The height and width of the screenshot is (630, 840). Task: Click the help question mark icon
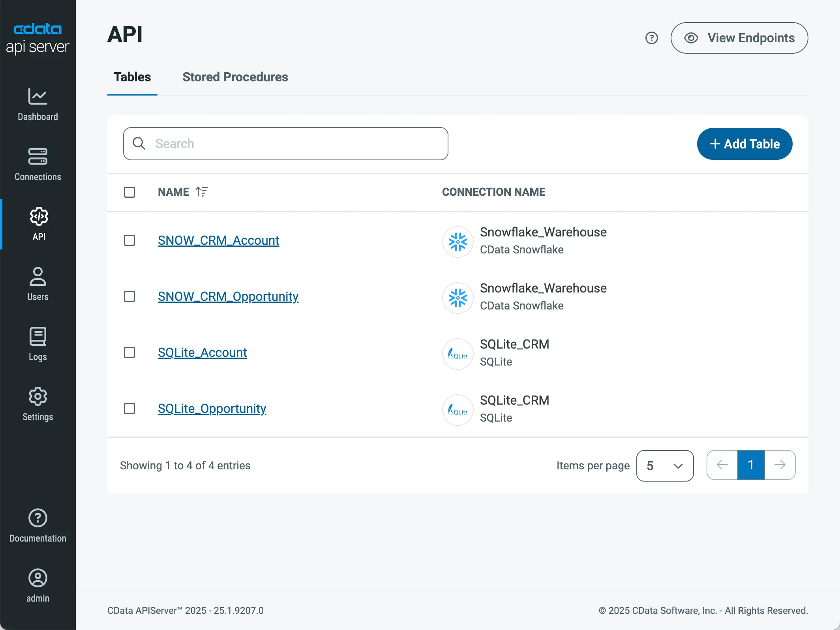(x=651, y=38)
